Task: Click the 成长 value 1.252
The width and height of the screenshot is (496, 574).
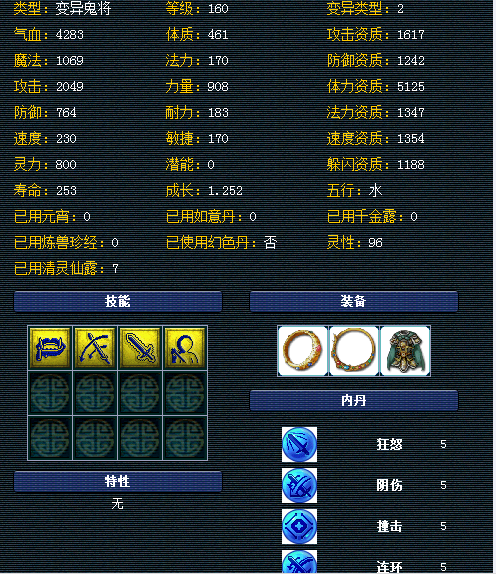Action: (x=225, y=191)
